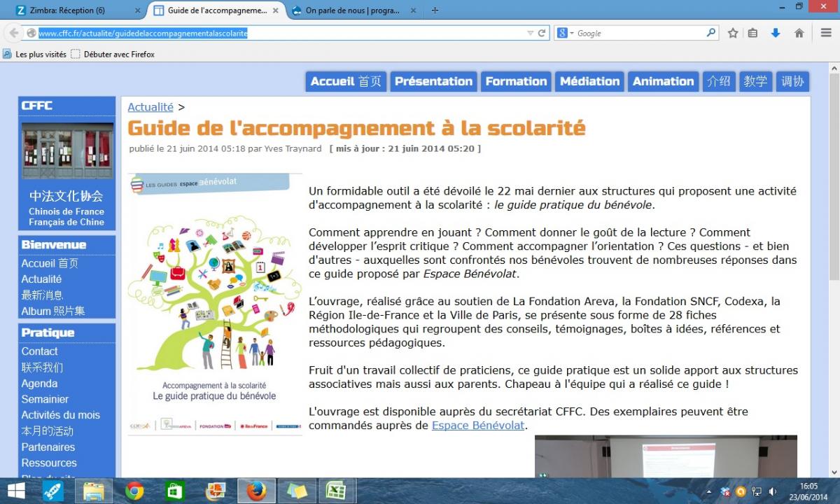Open a new tab with plus button
Image resolution: width=840 pixels, height=504 pixels.
point(435,10)
